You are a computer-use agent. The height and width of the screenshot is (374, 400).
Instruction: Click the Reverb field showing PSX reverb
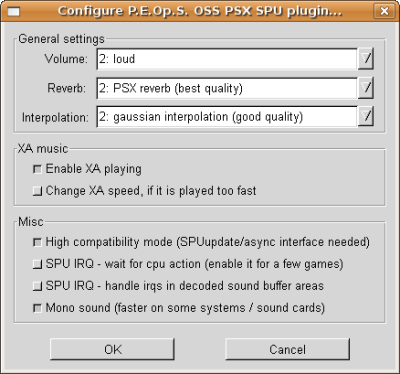pos(227,88)
